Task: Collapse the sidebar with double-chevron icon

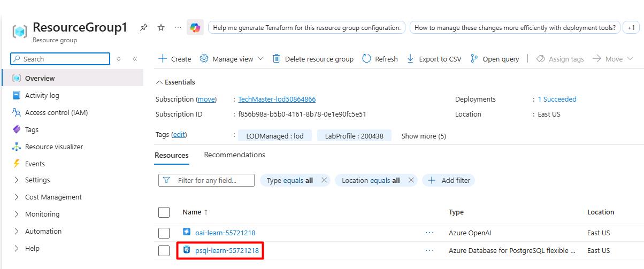Action: [x=135, y=59]
